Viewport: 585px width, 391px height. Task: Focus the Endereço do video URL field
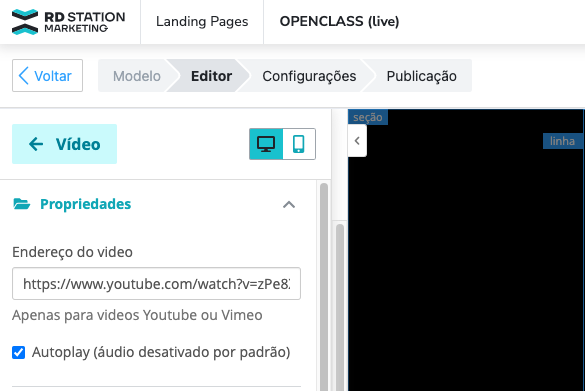(156, 284)
